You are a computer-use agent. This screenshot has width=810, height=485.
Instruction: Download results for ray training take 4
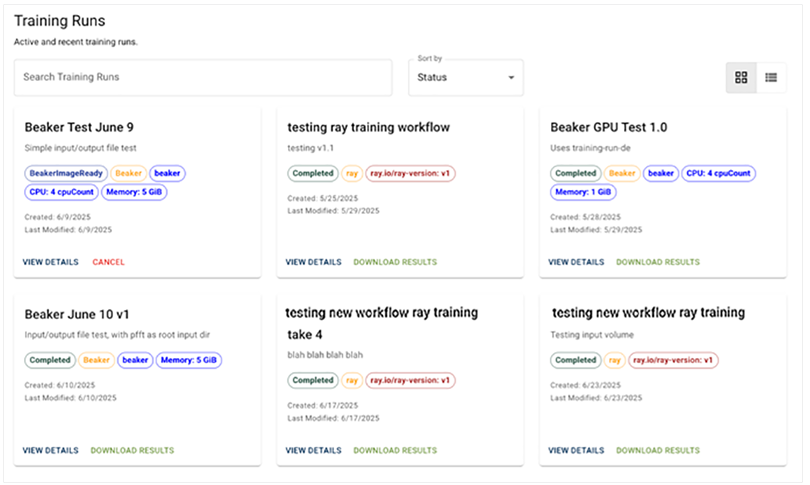[395, 450]
